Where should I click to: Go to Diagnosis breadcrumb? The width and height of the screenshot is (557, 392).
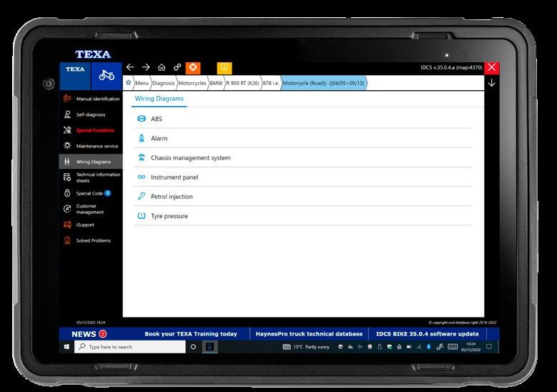[x=164, y=83]
